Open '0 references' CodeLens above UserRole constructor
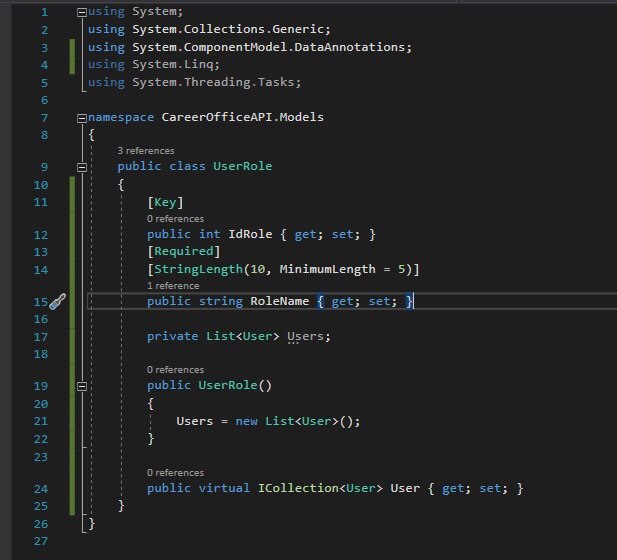617x560 pixels. (x=175, y=370)
